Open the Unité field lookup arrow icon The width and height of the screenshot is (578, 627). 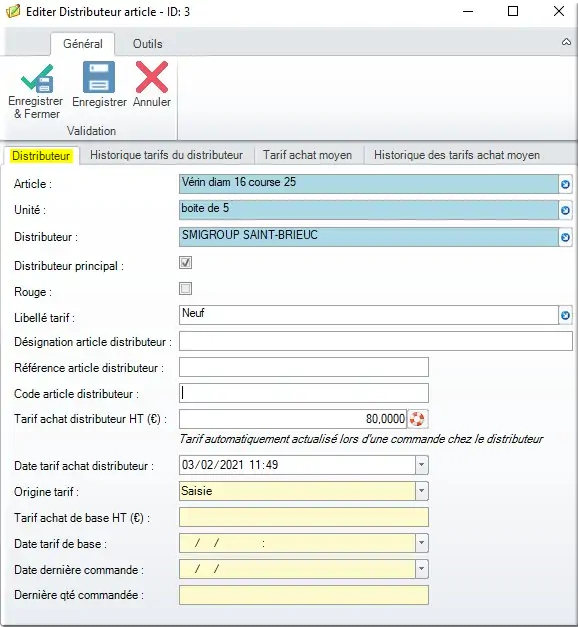[x=565, y=210]
